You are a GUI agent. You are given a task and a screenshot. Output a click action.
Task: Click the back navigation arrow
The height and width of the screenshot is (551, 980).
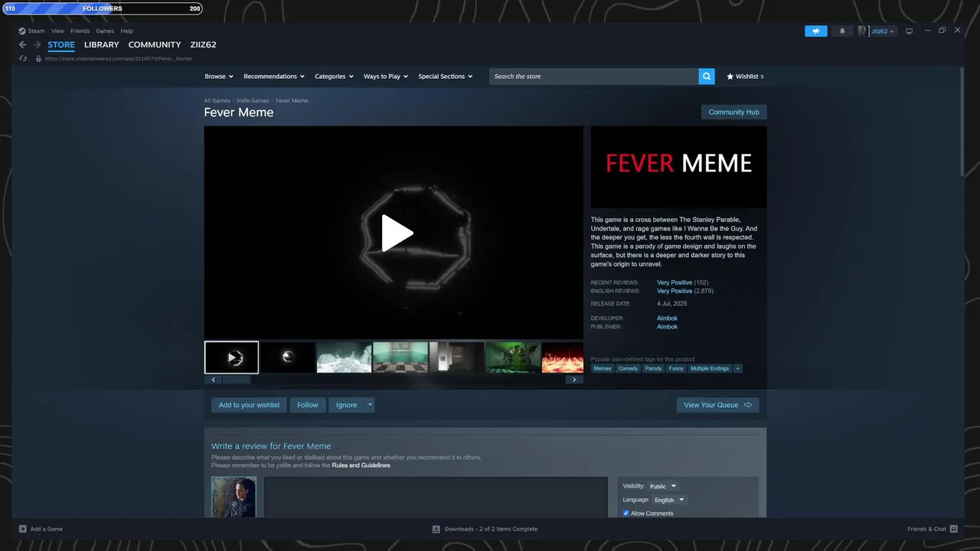tap(22, 44)
